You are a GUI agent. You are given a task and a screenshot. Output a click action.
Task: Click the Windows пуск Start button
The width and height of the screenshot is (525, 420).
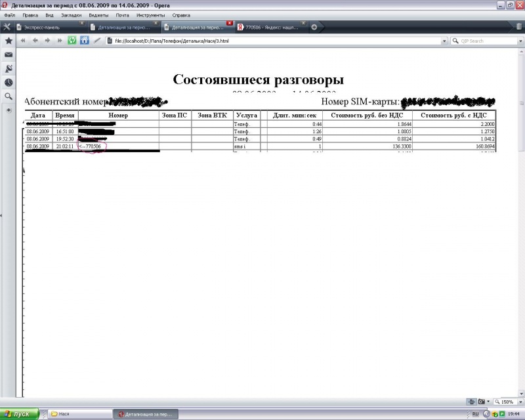coord(18,414)
